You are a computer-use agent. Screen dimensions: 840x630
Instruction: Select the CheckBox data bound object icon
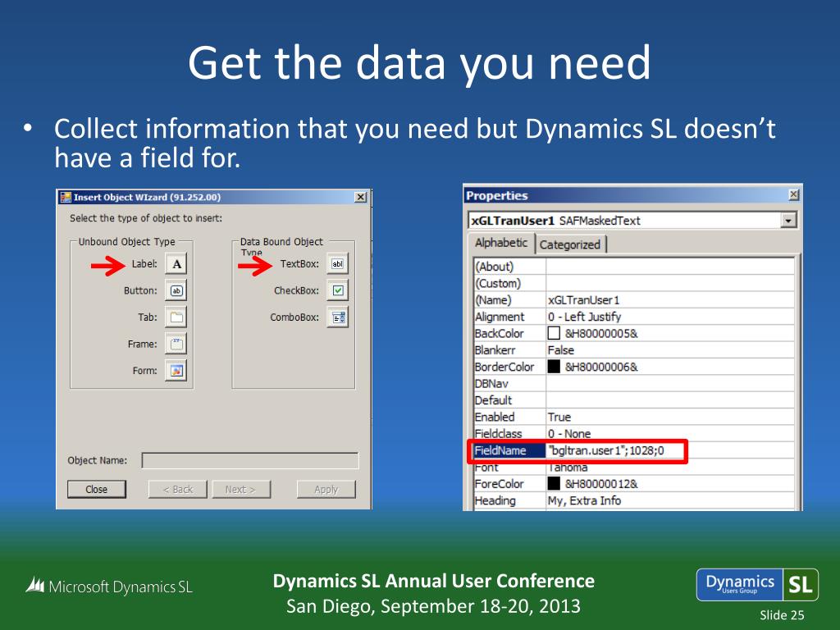click(x=337, y=290)
